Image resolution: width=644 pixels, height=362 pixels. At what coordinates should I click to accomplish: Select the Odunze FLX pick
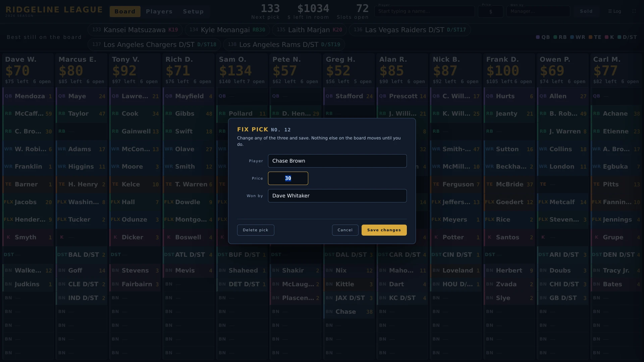tap(135, 220)
